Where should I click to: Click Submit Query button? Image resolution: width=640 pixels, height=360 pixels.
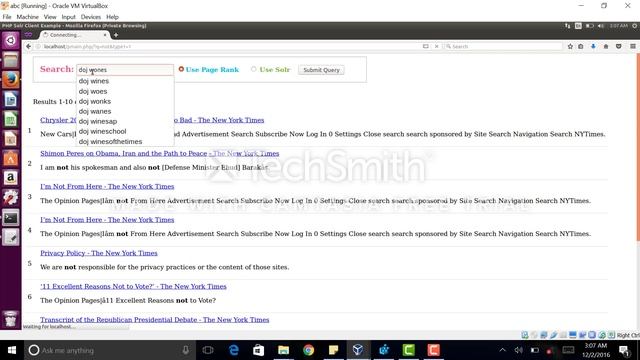321,70
